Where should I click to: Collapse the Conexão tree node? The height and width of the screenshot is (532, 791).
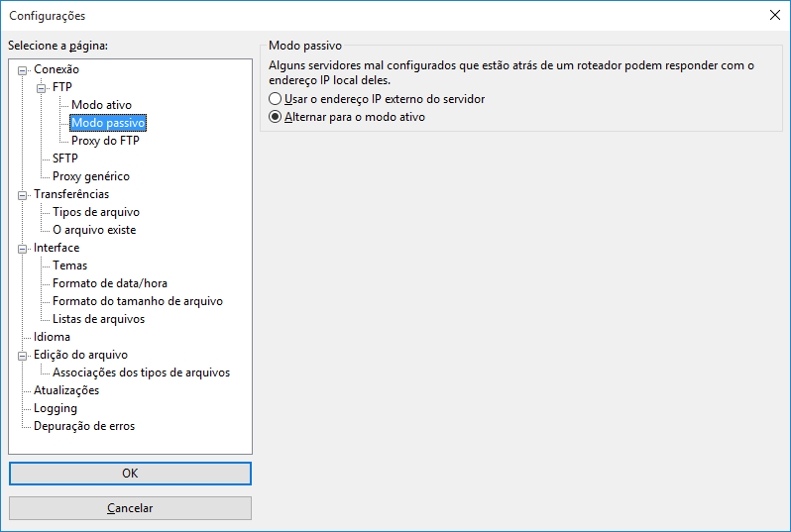coord(22,70)
